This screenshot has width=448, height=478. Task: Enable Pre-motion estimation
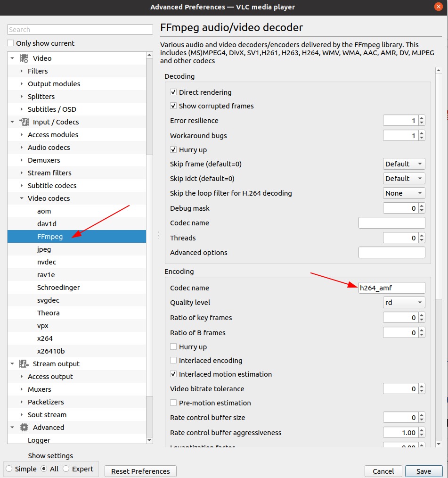pos(173,403)
